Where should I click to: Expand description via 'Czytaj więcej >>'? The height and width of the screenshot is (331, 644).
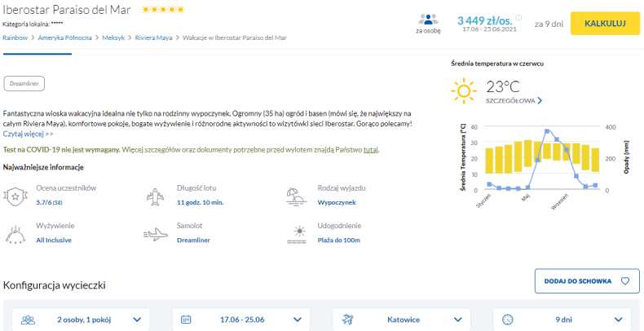click(x=28, y=134)
